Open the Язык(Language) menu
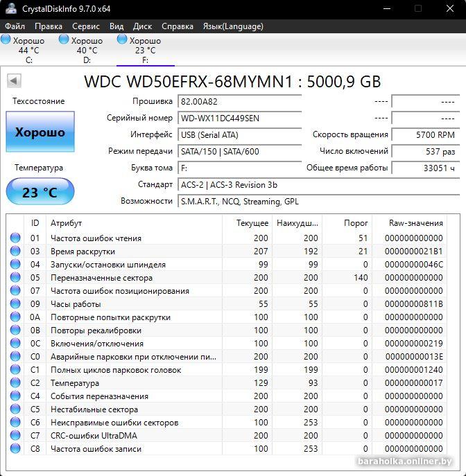 (x=233, y=26)
